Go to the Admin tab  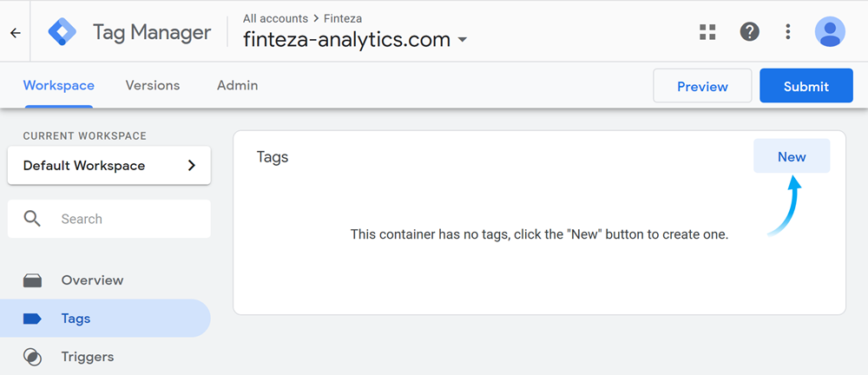point(237,86)
